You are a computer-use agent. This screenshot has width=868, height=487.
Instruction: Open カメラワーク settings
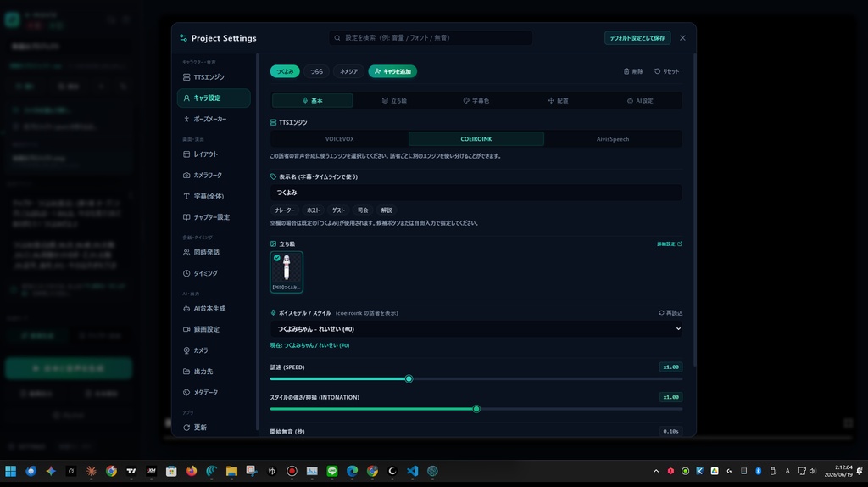[214, 175]
